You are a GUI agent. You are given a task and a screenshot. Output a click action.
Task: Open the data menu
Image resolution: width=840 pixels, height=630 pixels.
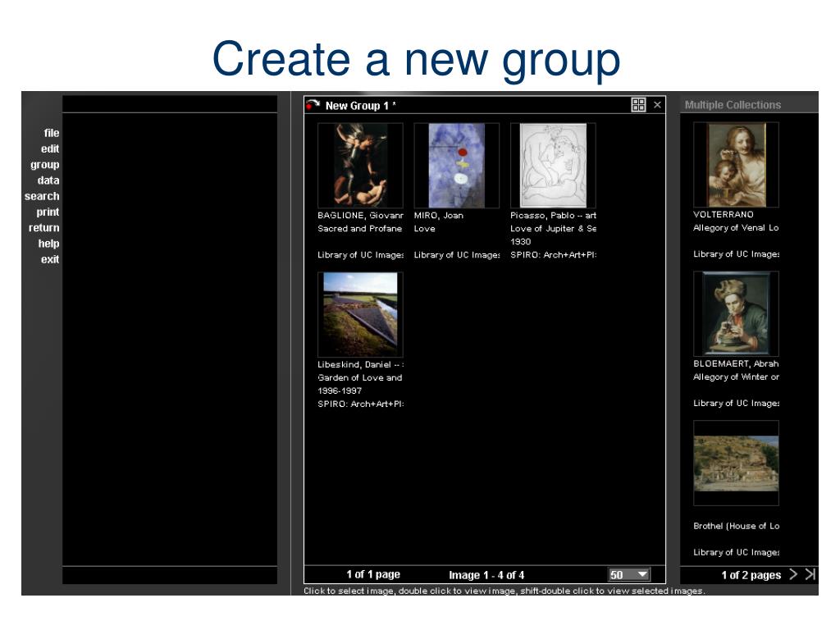[x=48, y=180]
